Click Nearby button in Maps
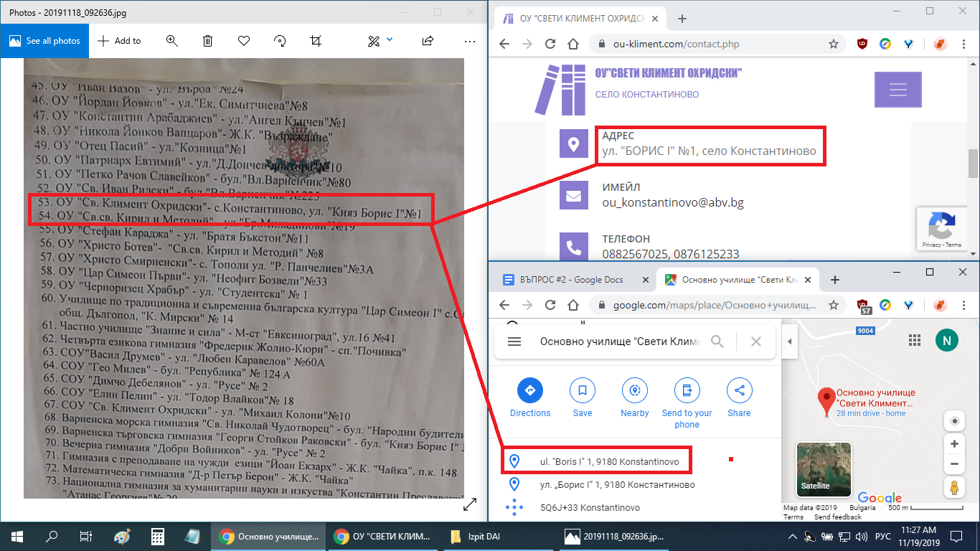The height and width of the screenshot is (551, 980). tap(635, 398)
